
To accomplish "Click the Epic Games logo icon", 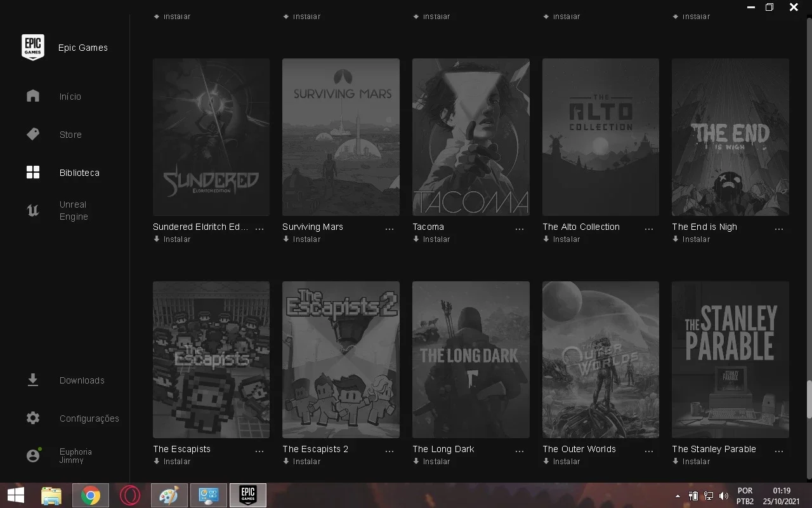I will click(33, 47).
